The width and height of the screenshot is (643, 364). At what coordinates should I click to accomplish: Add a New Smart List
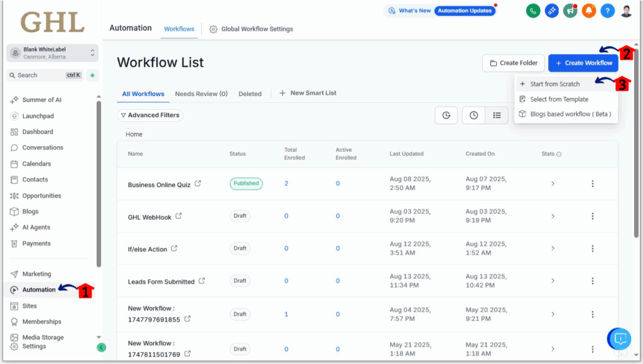[308, 93]
